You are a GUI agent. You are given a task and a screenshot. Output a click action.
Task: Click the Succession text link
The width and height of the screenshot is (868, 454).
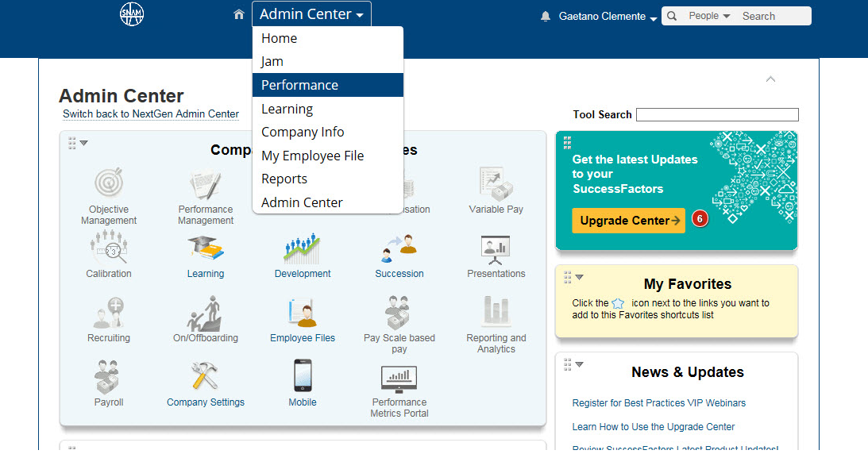(399, 274)
